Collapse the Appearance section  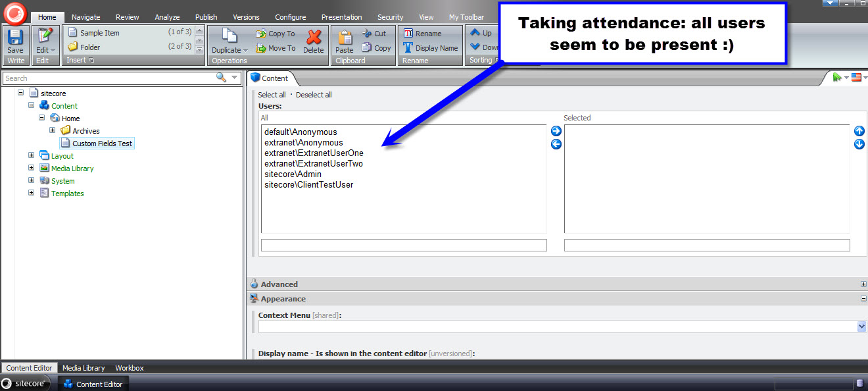863,299
